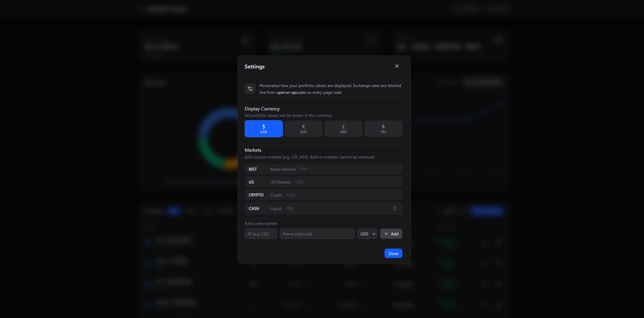Image resolution: width=644 pixels, height=318 pixels.
Task: Select EUR as the display currency
Action: (x=303, y=129)
